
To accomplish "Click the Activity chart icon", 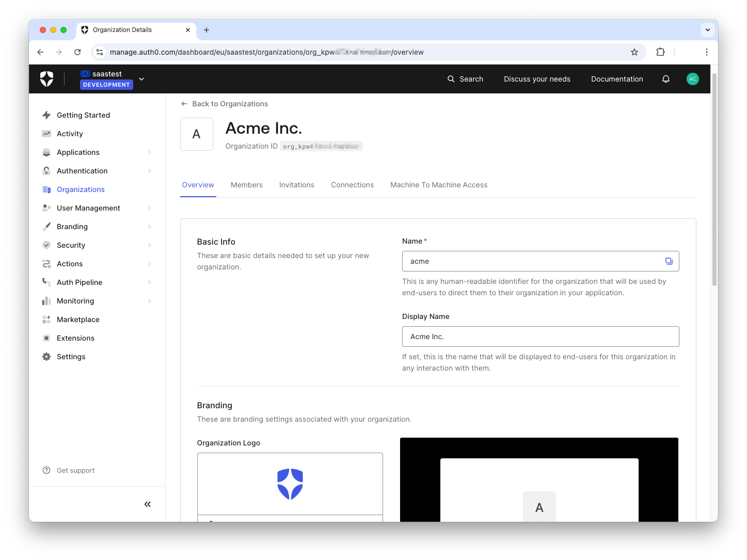I will pyautogui.click(x=46, y=134).
